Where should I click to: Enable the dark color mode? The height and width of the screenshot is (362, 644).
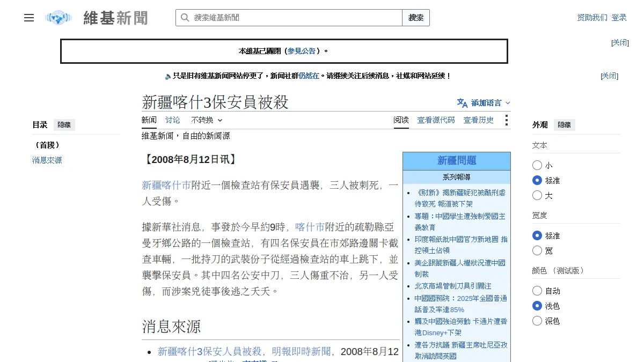click(537, 321)
